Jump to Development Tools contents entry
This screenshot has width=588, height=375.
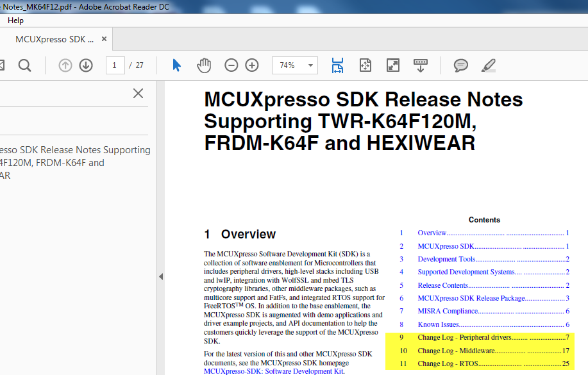[485, 259]
